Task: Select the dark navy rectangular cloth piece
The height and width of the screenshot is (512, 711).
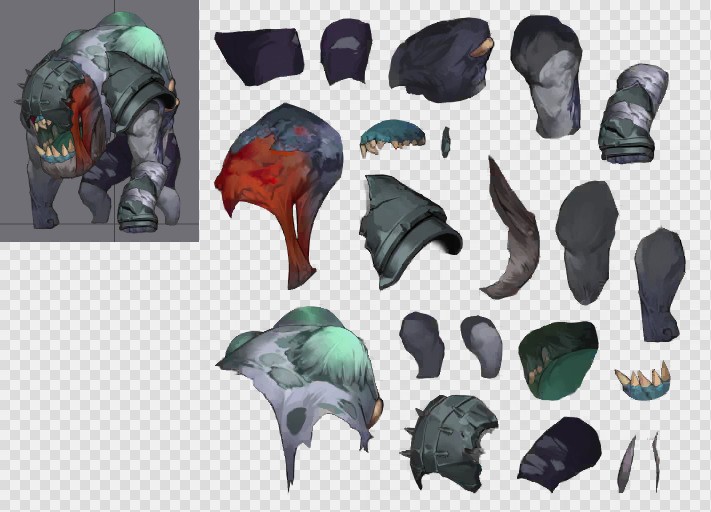Action: click(x=258, y=57)
